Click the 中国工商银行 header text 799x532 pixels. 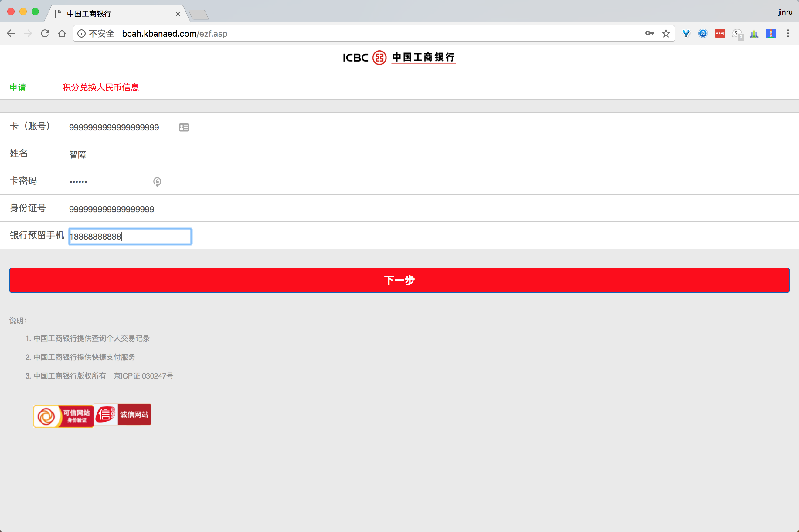point(423,57)
